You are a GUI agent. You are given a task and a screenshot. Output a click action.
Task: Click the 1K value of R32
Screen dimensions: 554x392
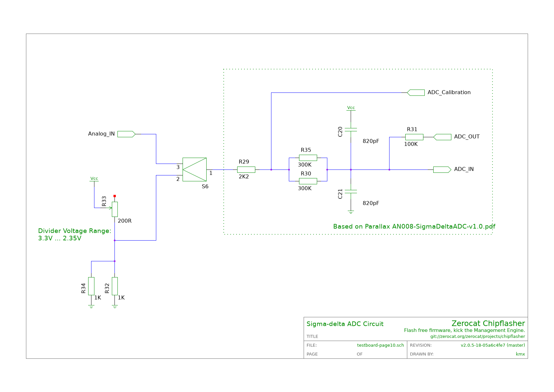coord(121,298)
